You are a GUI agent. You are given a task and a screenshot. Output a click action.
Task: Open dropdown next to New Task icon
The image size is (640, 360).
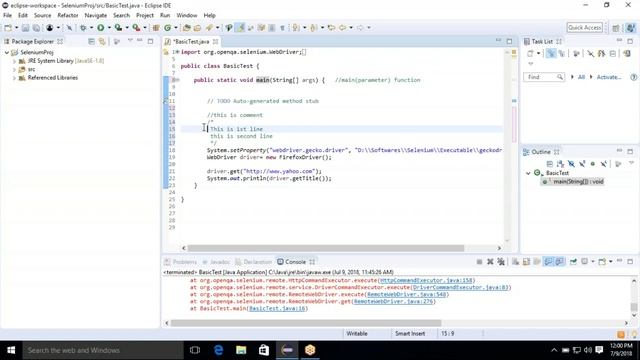(538, 53)
